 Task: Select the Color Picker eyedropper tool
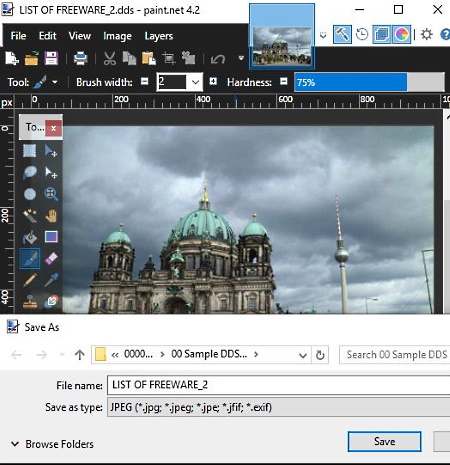(51, 280)
